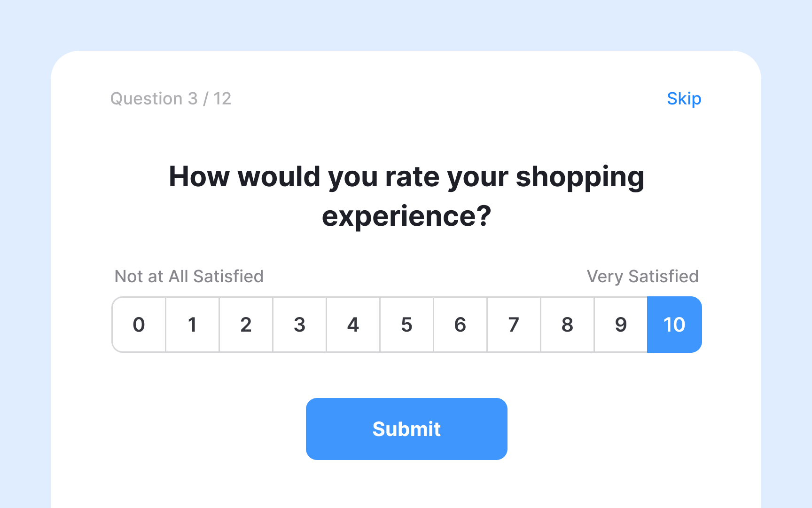Click the Not at All Satisfied label
Viewport: 812px width, 508px height.
188,277
